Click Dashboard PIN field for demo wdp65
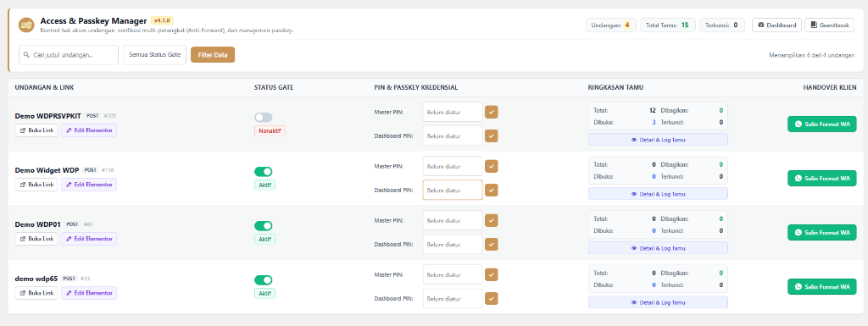This screenshot has height=326, width=868. tap(453, 298)
